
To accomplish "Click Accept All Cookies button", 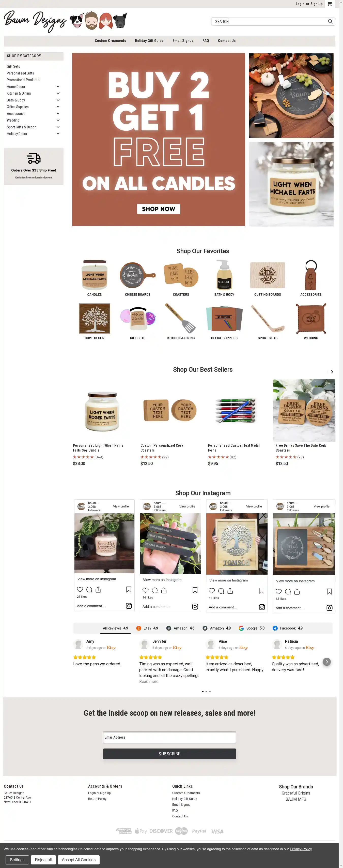I will (x=79, y=860).
